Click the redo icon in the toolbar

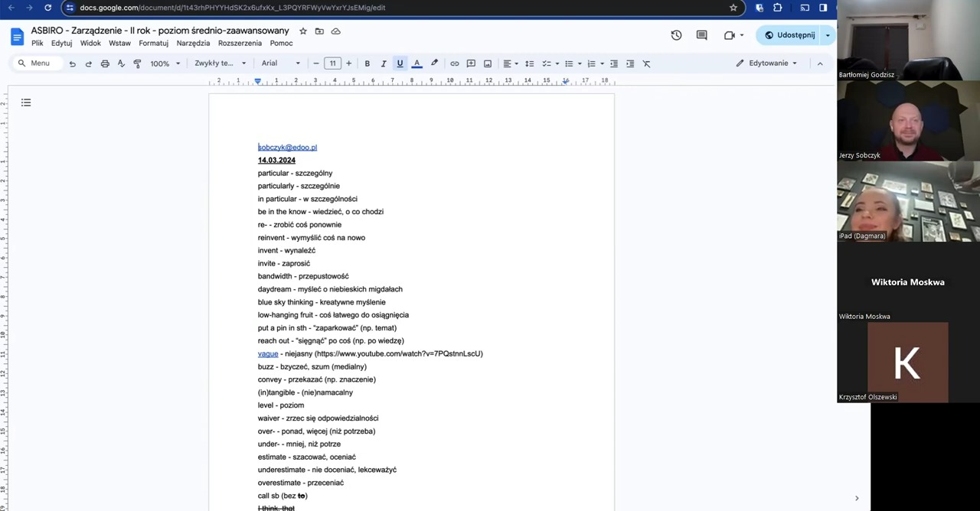(89, 63)
